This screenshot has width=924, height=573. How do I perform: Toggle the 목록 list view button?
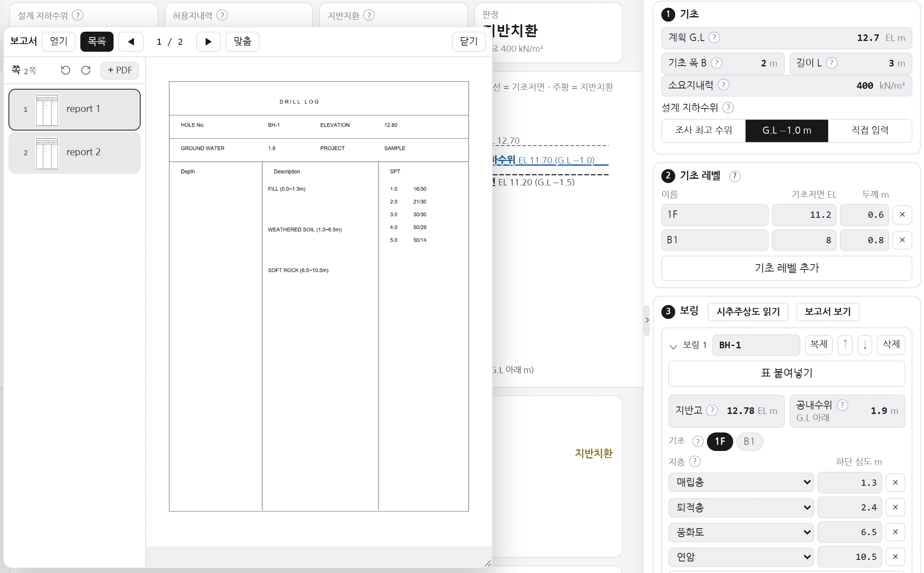[97, 42]
